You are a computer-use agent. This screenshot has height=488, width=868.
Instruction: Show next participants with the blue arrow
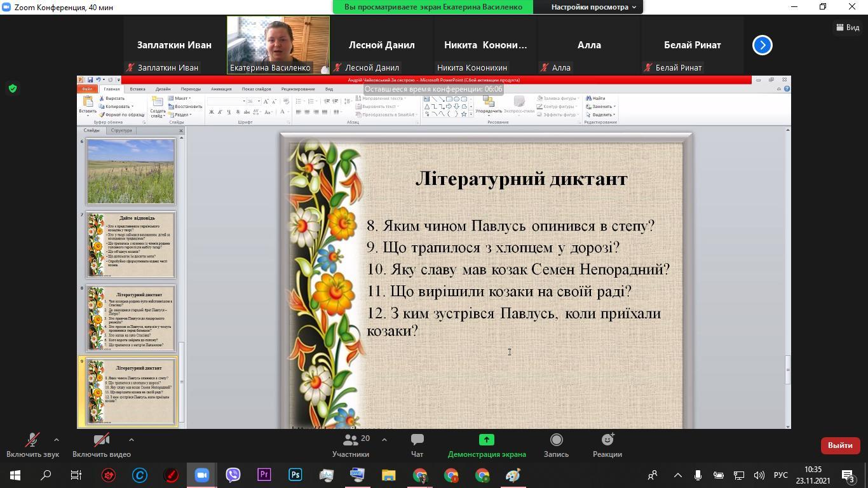coord(762,45)
